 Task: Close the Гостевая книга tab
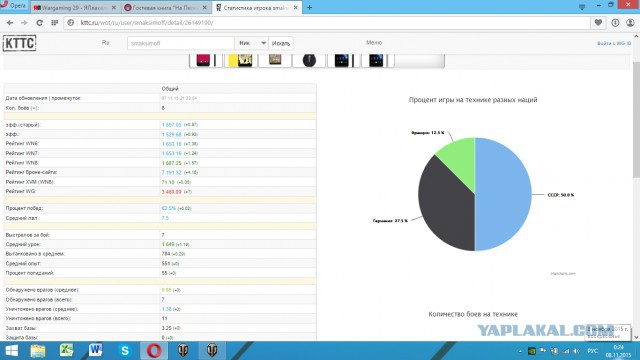tap(204, 7)
